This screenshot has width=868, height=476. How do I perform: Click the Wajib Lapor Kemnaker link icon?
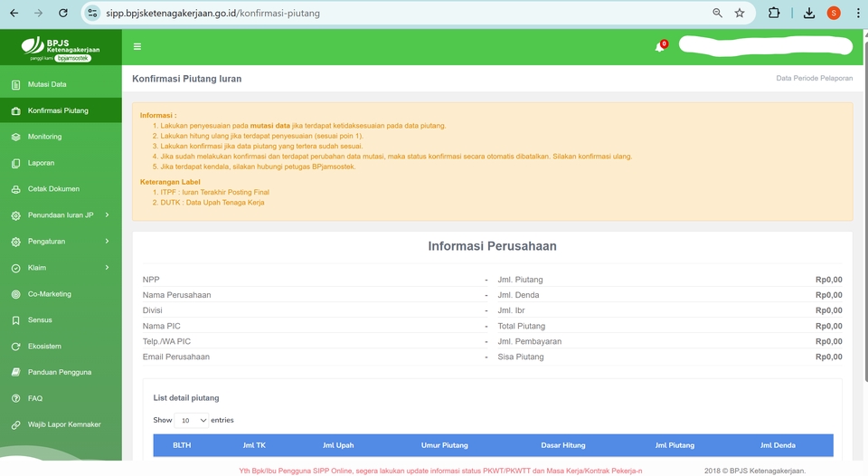(16, 425)
